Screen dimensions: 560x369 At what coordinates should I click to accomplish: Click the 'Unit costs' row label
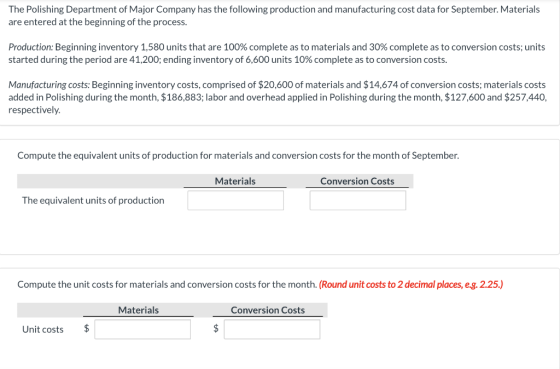tap(43, 329)
